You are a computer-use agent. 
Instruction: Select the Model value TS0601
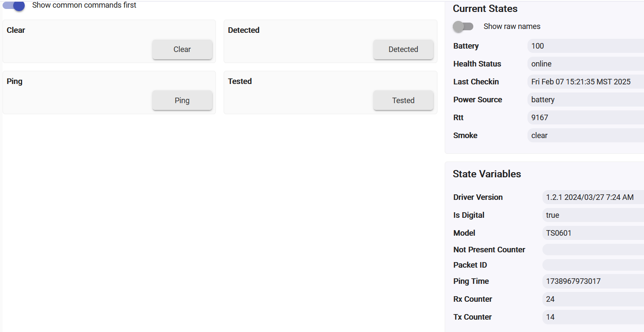[x=593, y=233]
